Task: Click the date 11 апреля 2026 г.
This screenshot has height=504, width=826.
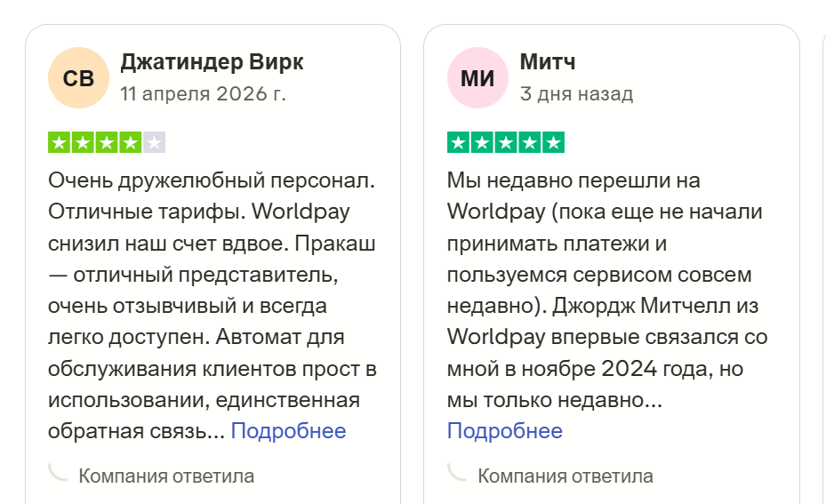Action: (203, 93)
